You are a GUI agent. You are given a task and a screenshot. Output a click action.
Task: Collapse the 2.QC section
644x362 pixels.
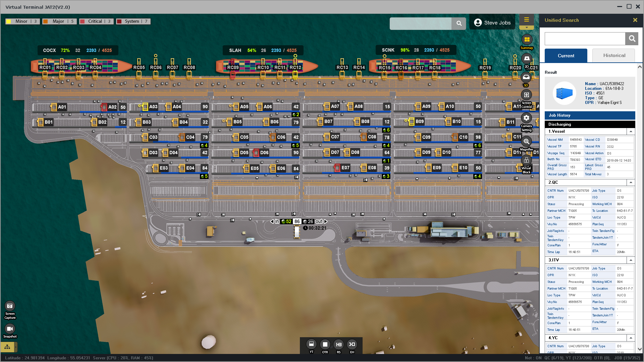pyautogui.click(x=631, y=182)
